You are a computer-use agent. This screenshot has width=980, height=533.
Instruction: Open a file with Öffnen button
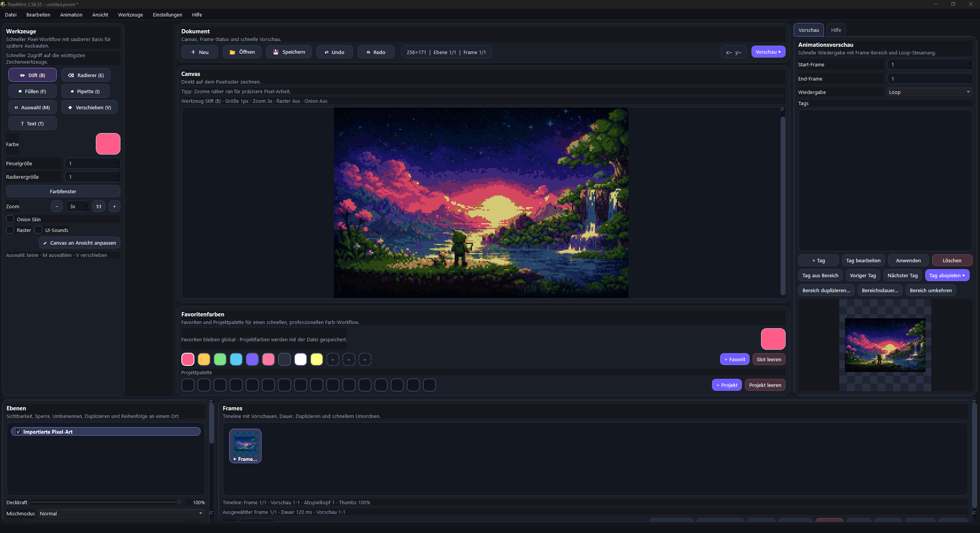pyautogui.click(x=242, y=52)
